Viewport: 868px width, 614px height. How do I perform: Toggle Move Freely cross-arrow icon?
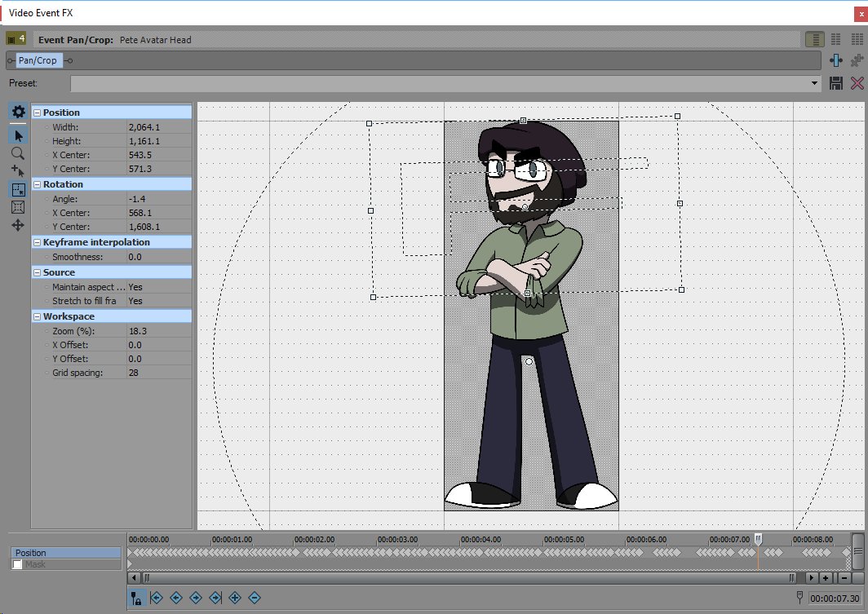18,225
